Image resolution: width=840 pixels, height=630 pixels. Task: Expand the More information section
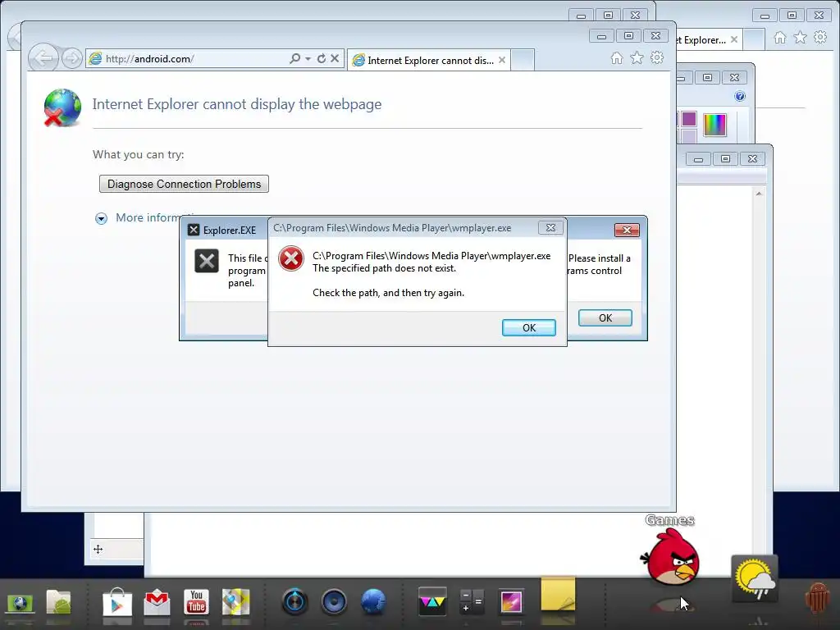tap(101, 218)
